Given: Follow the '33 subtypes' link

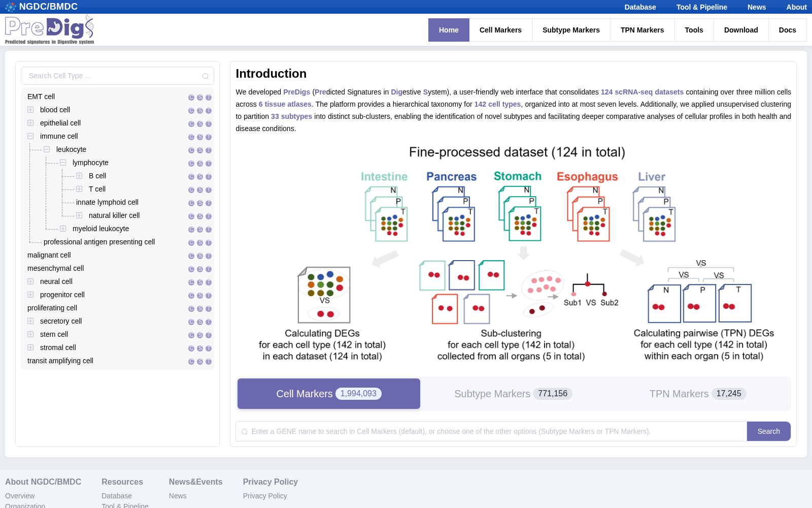Looking at the screenshot, I should pos(291,116).
